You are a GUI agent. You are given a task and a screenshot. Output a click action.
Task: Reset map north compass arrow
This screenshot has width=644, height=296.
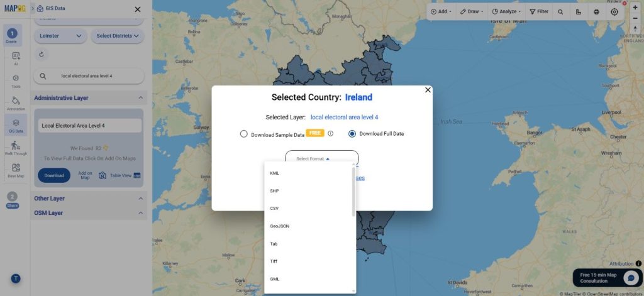635,29
